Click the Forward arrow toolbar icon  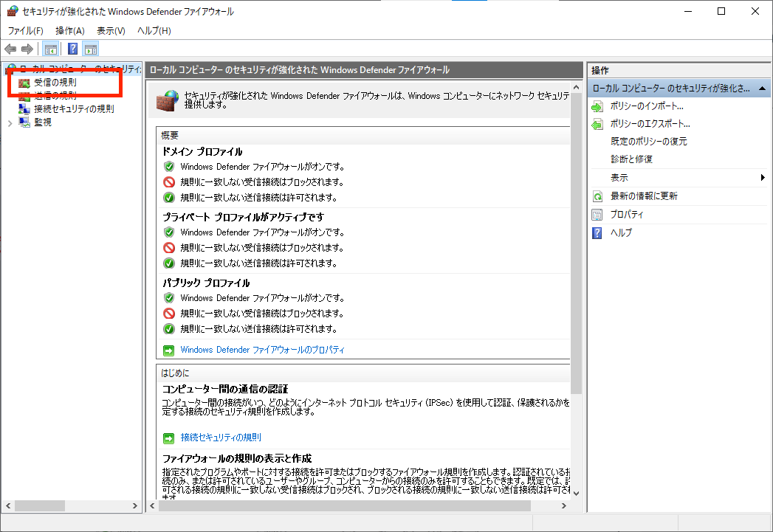[27, 49]
